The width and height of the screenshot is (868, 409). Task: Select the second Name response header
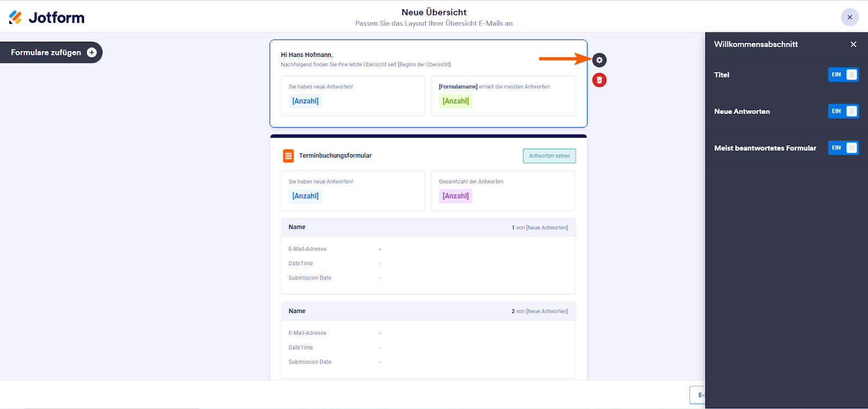pyautogui.click(x=297, y=311)
